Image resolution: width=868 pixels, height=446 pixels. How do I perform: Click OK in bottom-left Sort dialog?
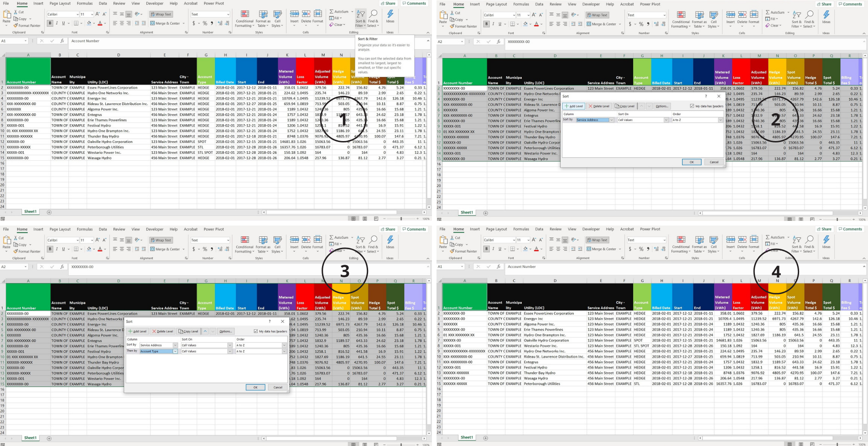pos(255,388)
